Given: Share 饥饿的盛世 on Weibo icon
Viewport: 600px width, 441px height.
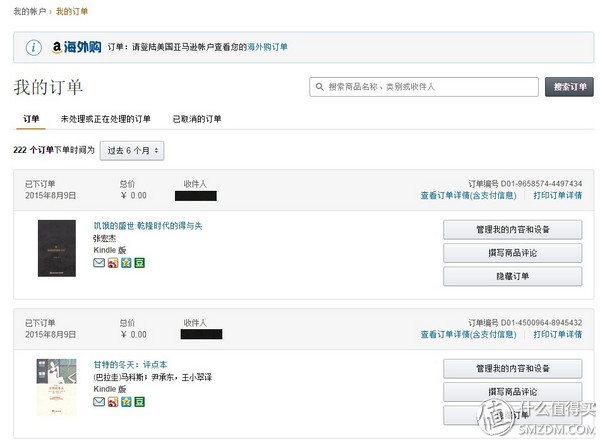Looking at the screenshot, I should [x=113, y=263].
